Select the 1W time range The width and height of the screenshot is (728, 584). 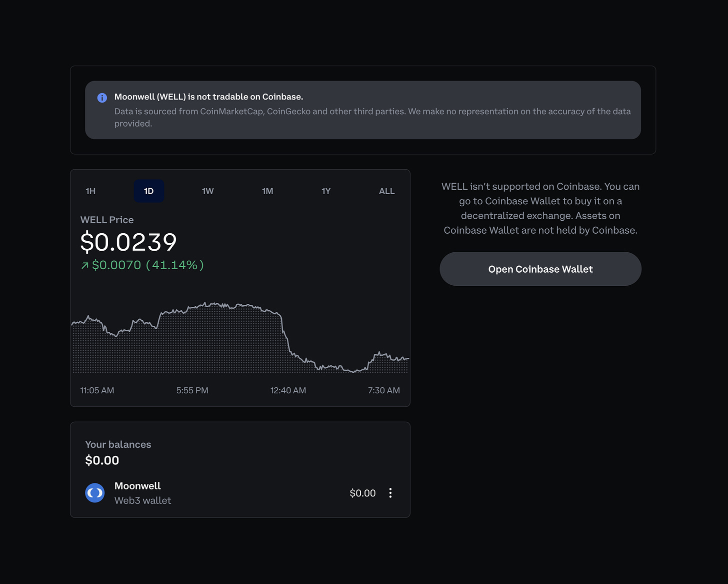[x=208, y=191]
